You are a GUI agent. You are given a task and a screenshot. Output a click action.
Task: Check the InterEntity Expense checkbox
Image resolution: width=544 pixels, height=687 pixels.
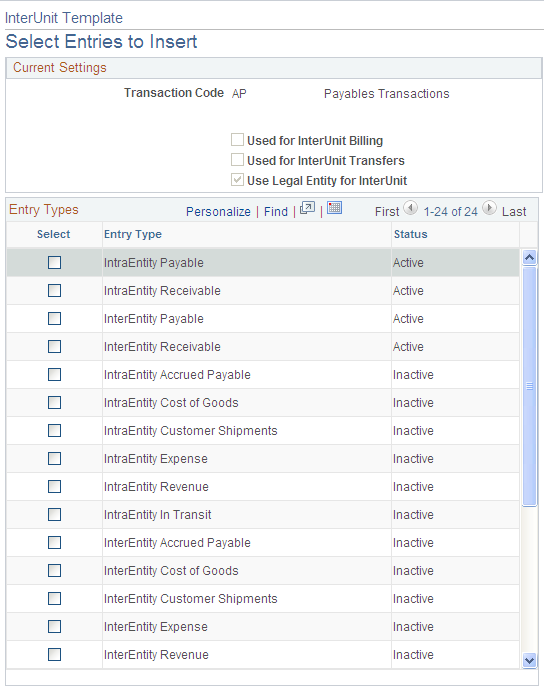(54, 627)
